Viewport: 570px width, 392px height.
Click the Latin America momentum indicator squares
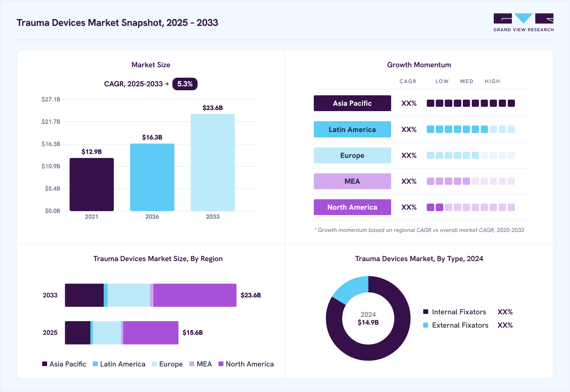[x=471, y=129]
